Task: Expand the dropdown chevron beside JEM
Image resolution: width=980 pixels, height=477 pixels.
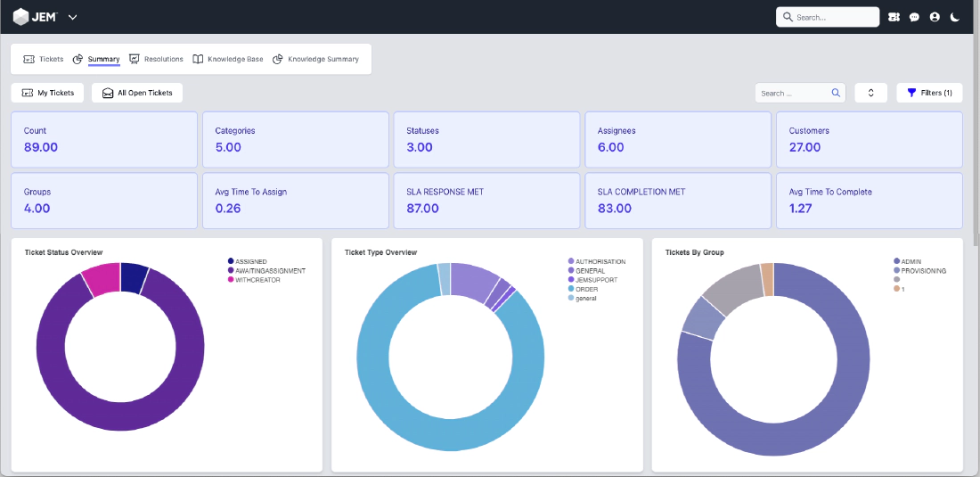Action: coord(72,18)
